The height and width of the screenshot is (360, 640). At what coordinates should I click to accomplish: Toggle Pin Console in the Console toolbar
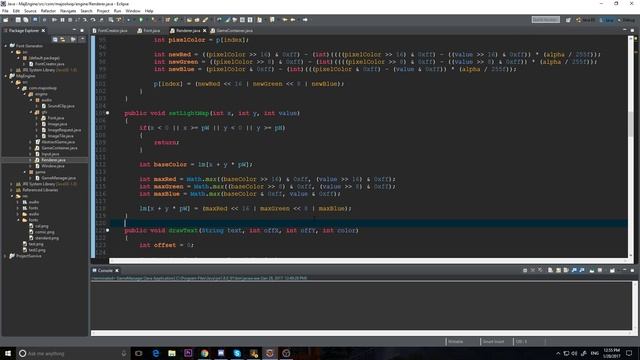(x=592, y=270)
